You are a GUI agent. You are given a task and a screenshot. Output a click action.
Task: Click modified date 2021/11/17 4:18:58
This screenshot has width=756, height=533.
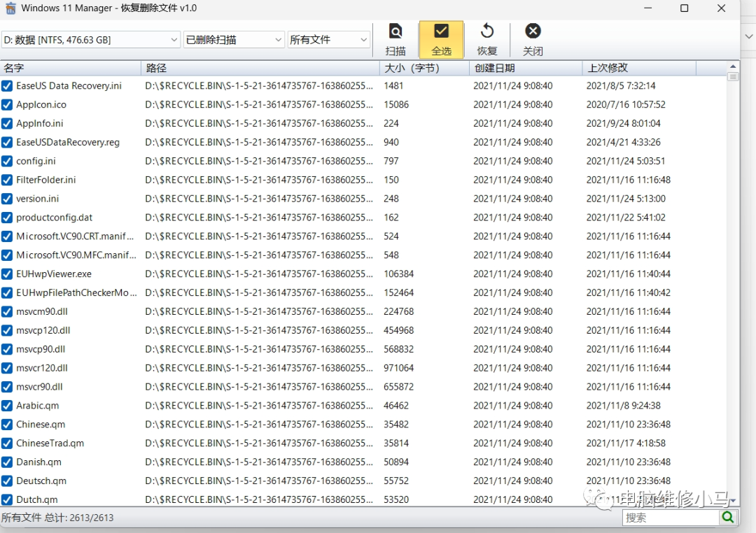pos(626,443)
